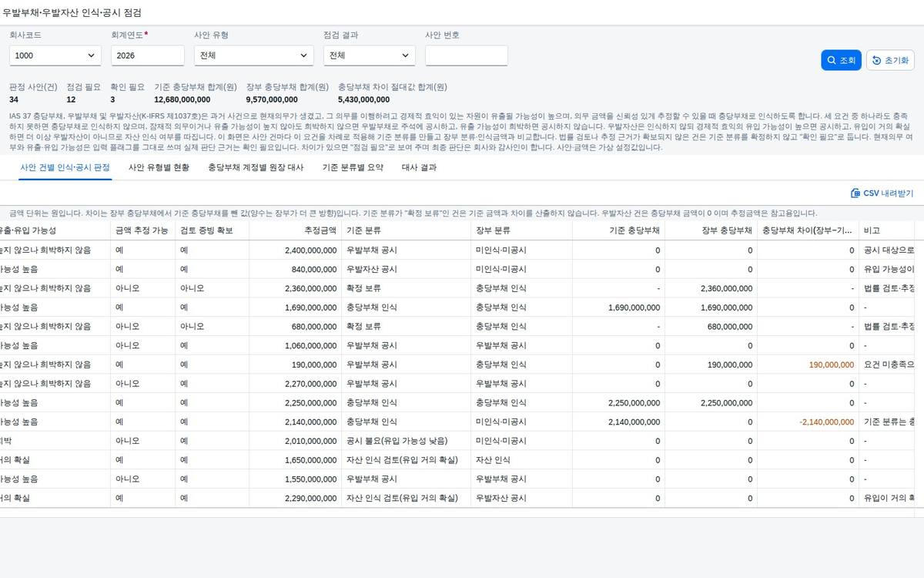Click the 기준 충당부채 column header

618,230
